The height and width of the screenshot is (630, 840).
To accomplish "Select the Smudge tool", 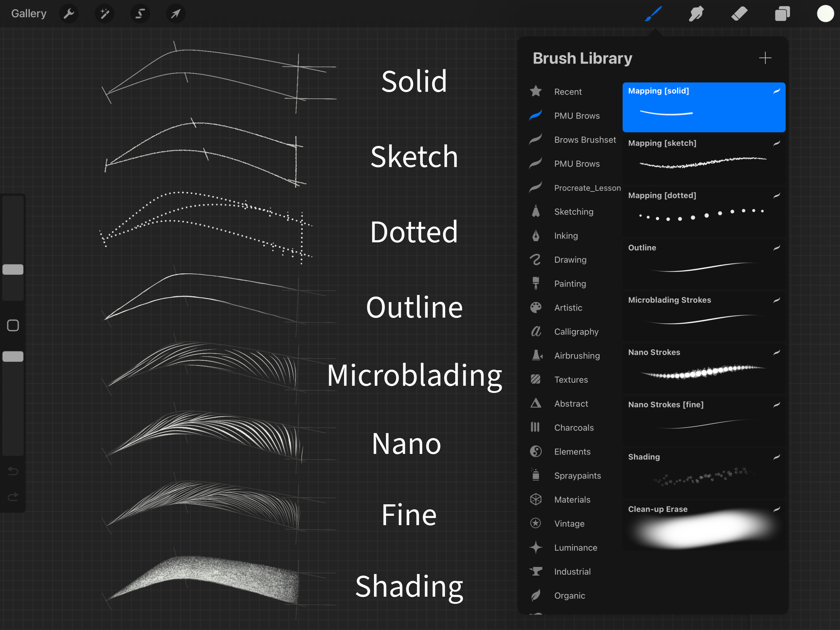I will (x=696, y=14).
